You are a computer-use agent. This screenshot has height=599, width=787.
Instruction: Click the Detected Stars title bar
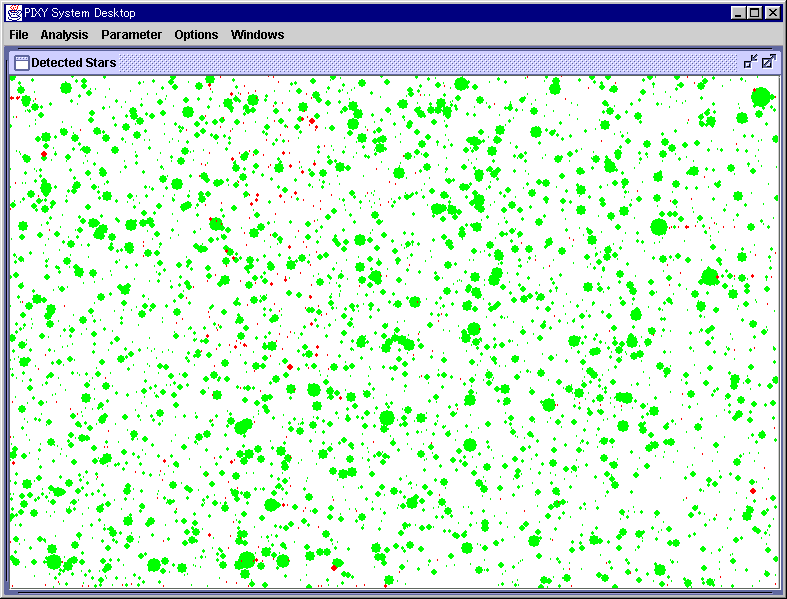point(394,63)
